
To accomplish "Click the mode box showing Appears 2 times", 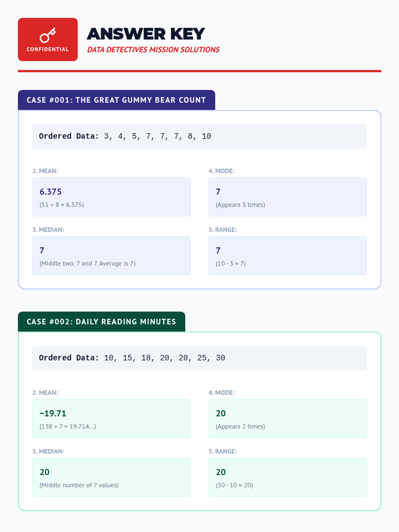I will pyautogui.click(x=288, y=419).
